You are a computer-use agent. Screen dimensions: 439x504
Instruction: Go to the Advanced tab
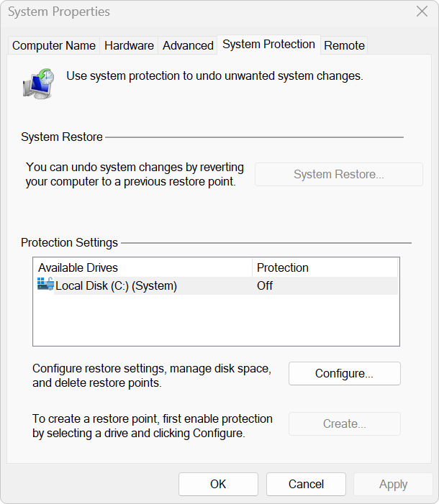pyautogui.click(x=188, y=45)
